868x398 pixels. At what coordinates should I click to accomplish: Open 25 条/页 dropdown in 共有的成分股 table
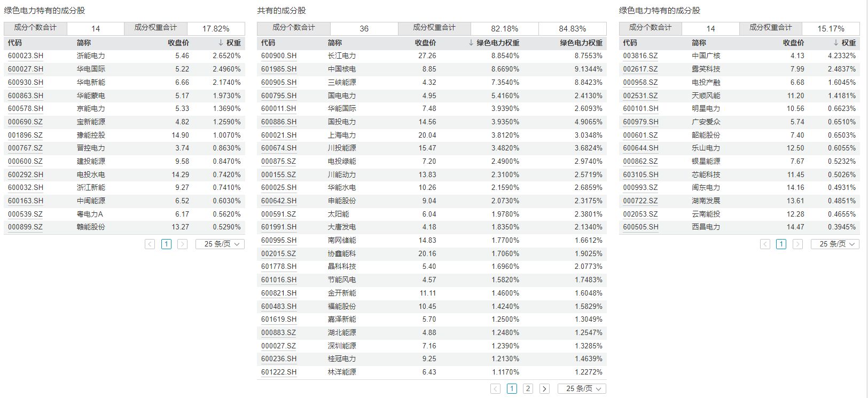(582, 388)
